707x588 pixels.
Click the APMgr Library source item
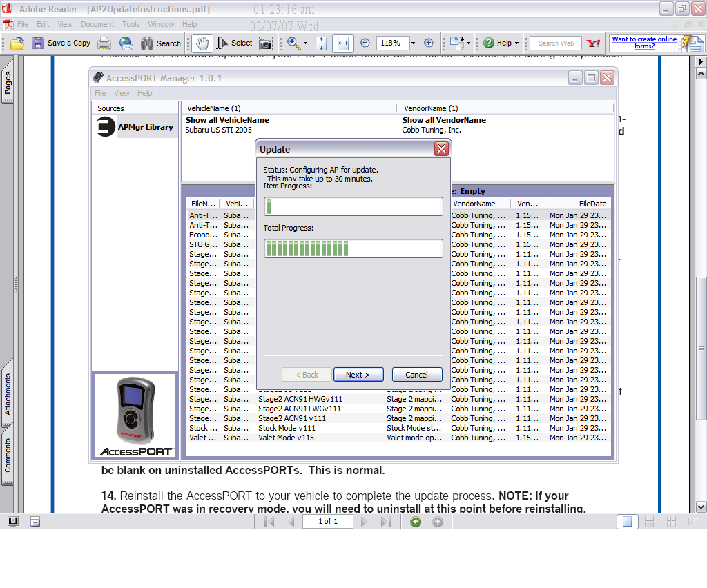pyautogui.click(x=135, y=126)
